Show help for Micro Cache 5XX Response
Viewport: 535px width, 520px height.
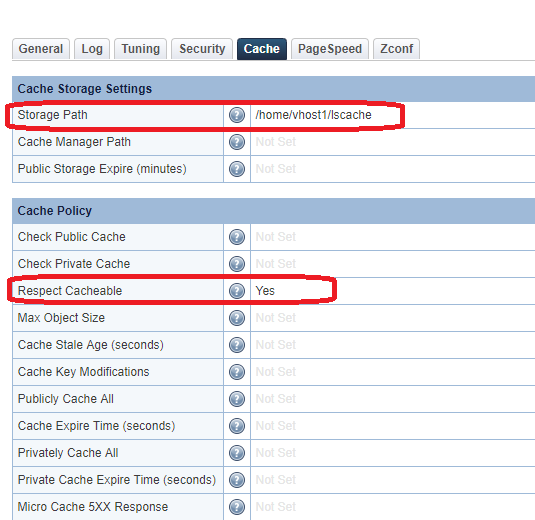point(237,507)
